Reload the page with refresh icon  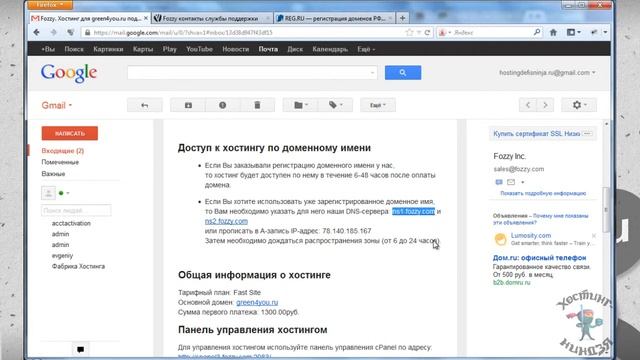427,32
